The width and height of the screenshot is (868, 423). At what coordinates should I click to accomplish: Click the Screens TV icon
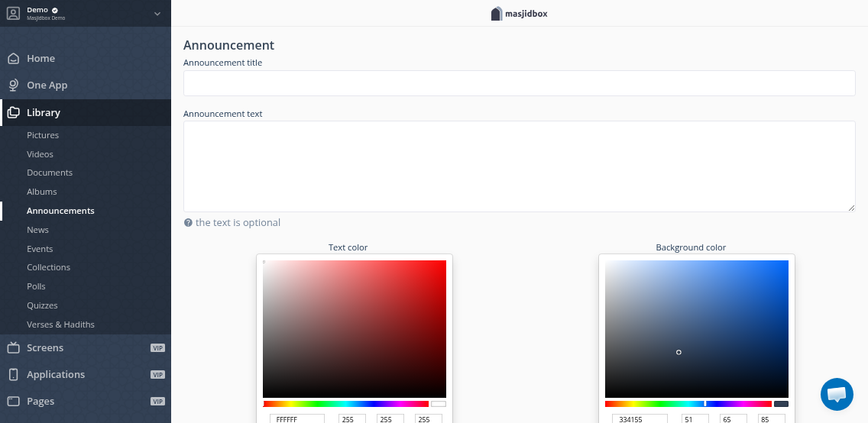coord(13,348)
